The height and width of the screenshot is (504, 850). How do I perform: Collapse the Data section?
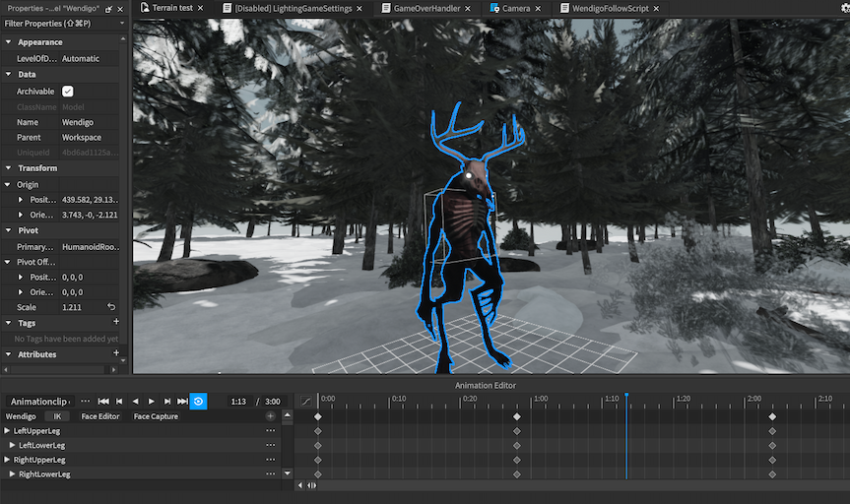pyautogui.click(x=8, y=74)
